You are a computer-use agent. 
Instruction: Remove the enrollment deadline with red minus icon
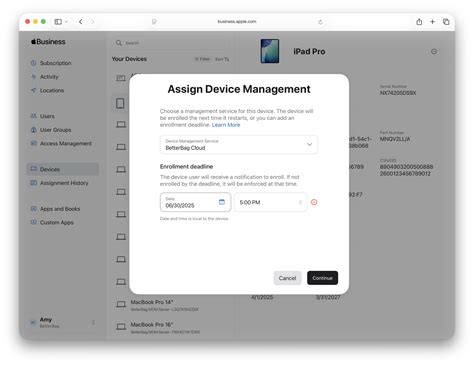[x=314, y=202]
